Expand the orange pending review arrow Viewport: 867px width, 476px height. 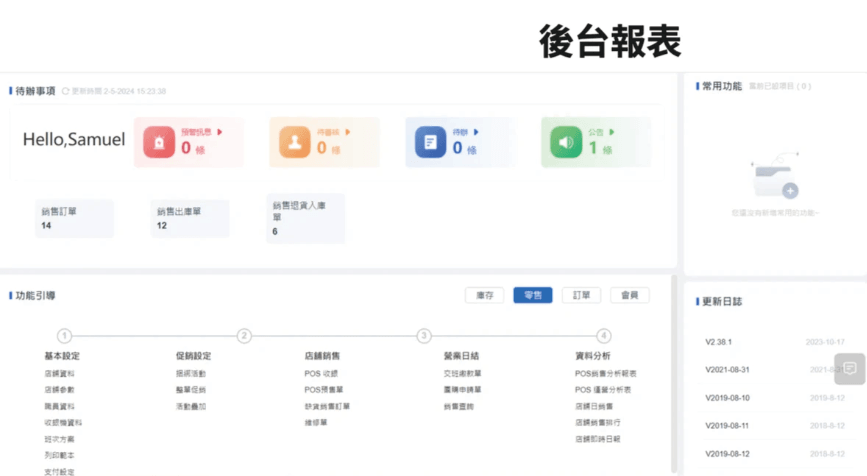pyautogui.click(x=348, y=132)
